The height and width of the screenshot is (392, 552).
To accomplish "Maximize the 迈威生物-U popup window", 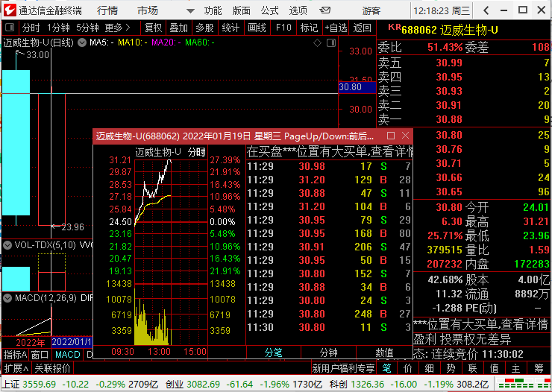I will coord(390,136).
